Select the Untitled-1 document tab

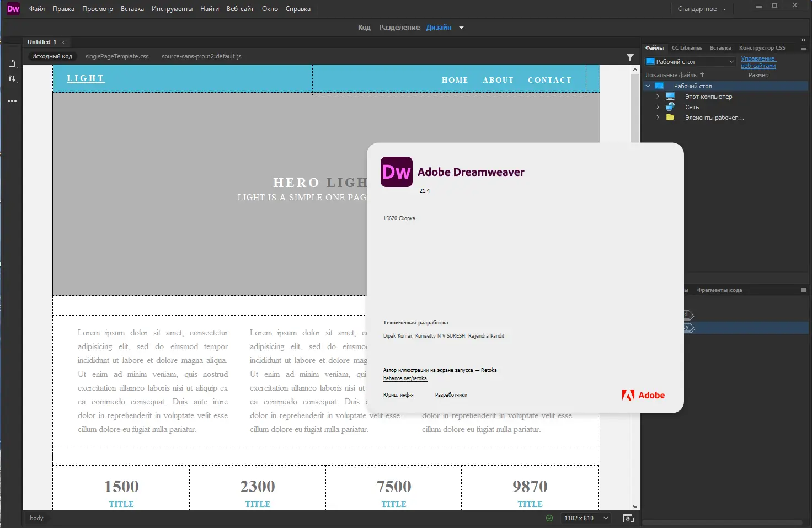pyautogui.click(x=42, y=42)
